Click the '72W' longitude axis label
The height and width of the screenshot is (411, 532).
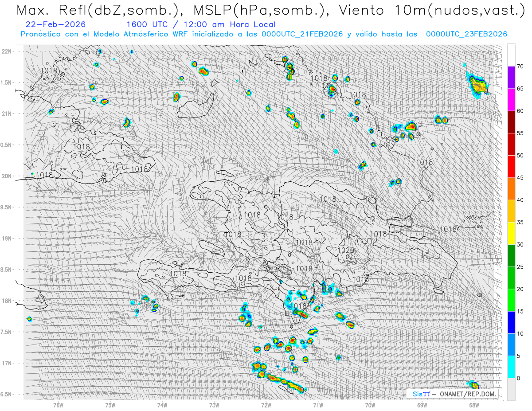tap(266, 405)
